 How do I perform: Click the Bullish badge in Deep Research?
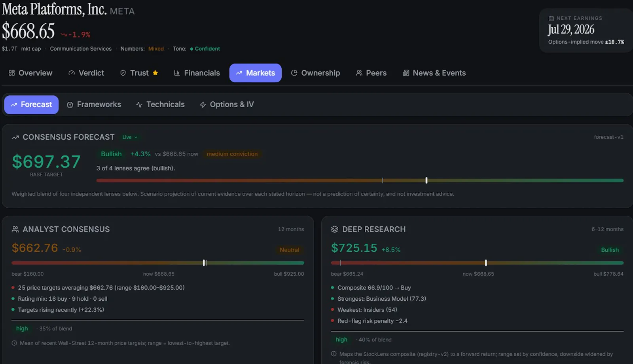click(x=610, y=250)
